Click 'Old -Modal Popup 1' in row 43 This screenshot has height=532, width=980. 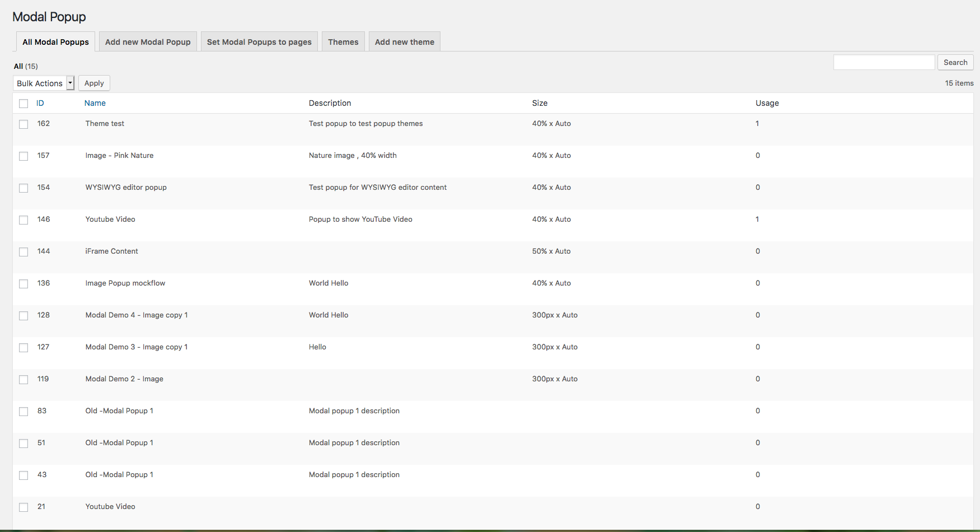pos(119,475)
